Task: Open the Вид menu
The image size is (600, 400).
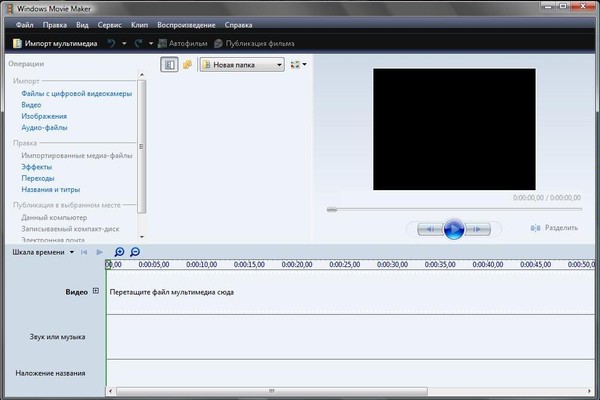Action: click(x=82, y=25)
